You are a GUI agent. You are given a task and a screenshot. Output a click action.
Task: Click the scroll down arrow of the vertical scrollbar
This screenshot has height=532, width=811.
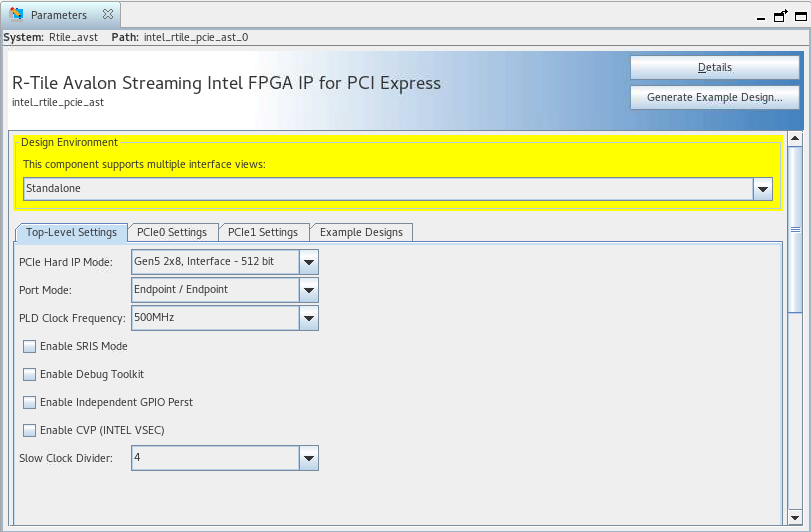(795, 517)
